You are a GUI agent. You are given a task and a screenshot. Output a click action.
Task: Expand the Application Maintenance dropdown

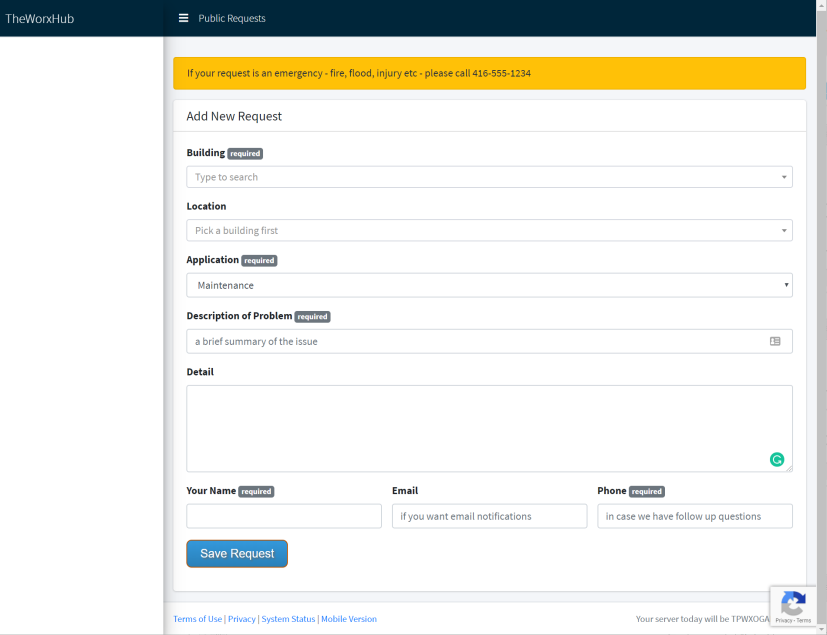(x=489, y=285)
